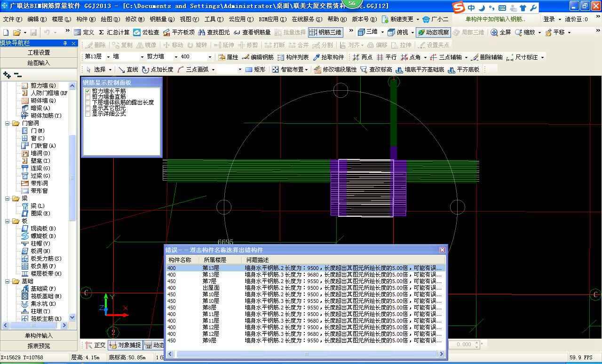Click the error list horizontal scrollbar thumb
Viewport: 602px width, 364px height.
coord(306,354)
